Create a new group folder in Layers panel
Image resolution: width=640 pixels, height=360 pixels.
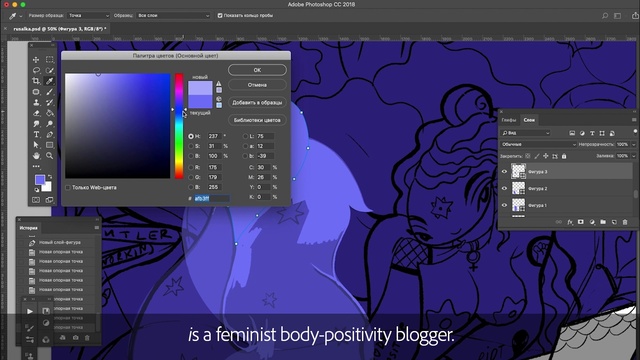click(x=603, y=222)
